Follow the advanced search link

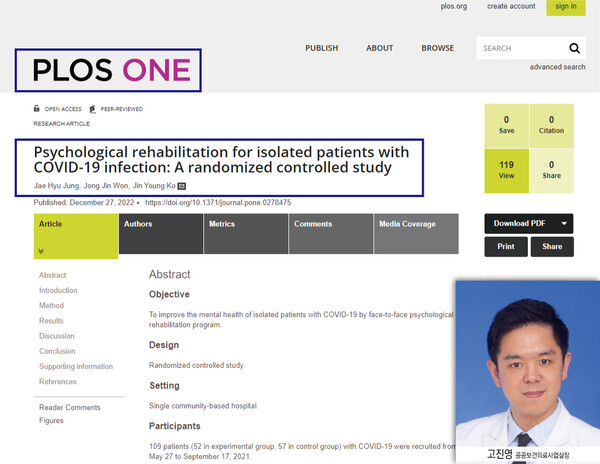tap(557, 67)
